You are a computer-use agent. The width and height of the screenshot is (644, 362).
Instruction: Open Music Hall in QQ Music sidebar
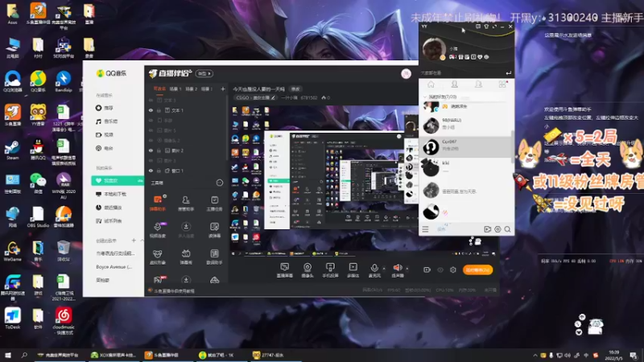pyautogui.click(x=106, y=121)
